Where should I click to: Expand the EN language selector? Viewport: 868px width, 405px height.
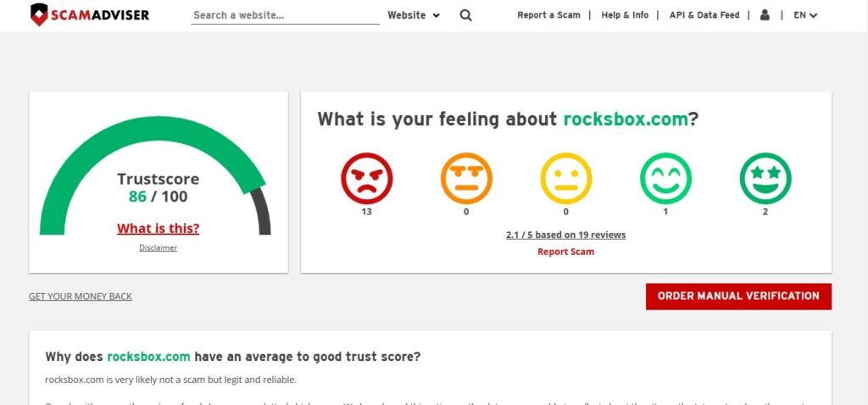[805, 15]
